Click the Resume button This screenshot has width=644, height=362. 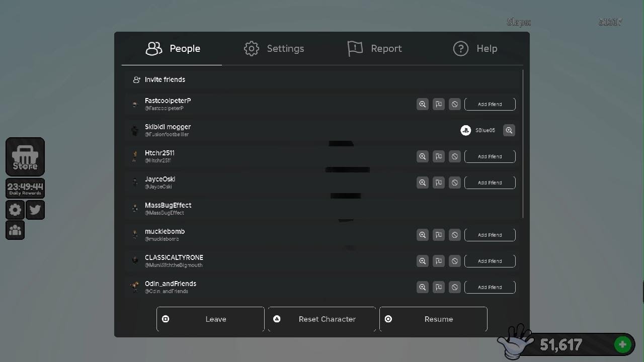point(433,319)
